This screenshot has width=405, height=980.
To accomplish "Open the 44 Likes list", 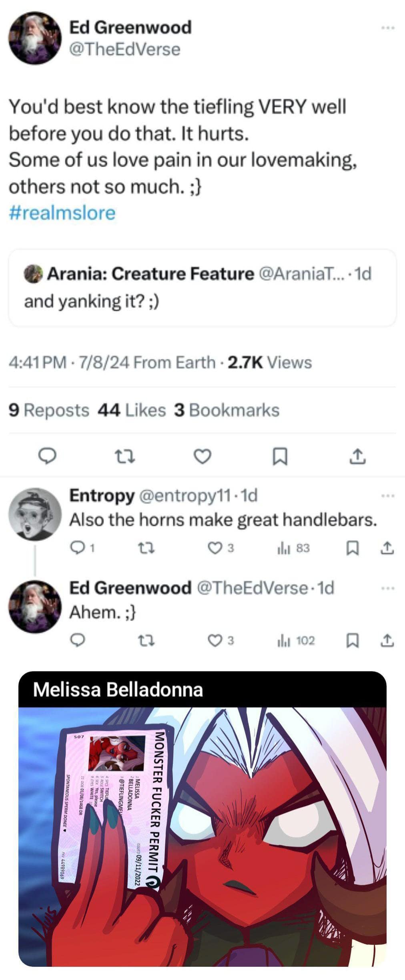I will pyautogui.click(x=132, y=410).
